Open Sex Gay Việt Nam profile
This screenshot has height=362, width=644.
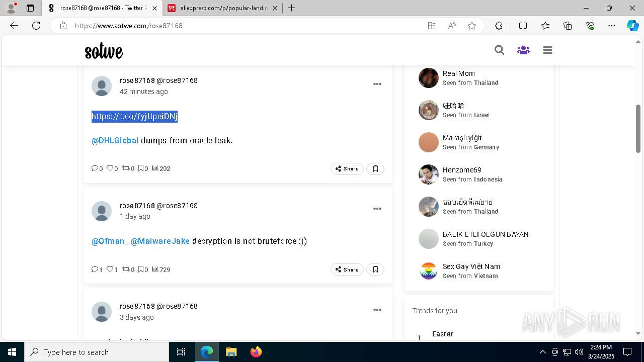(x=471, y=266)
